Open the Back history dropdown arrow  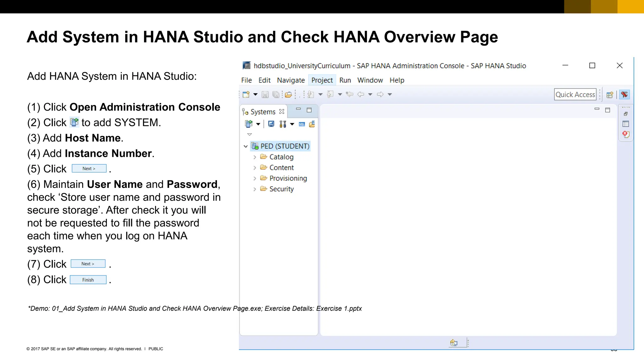click(370, 94)
